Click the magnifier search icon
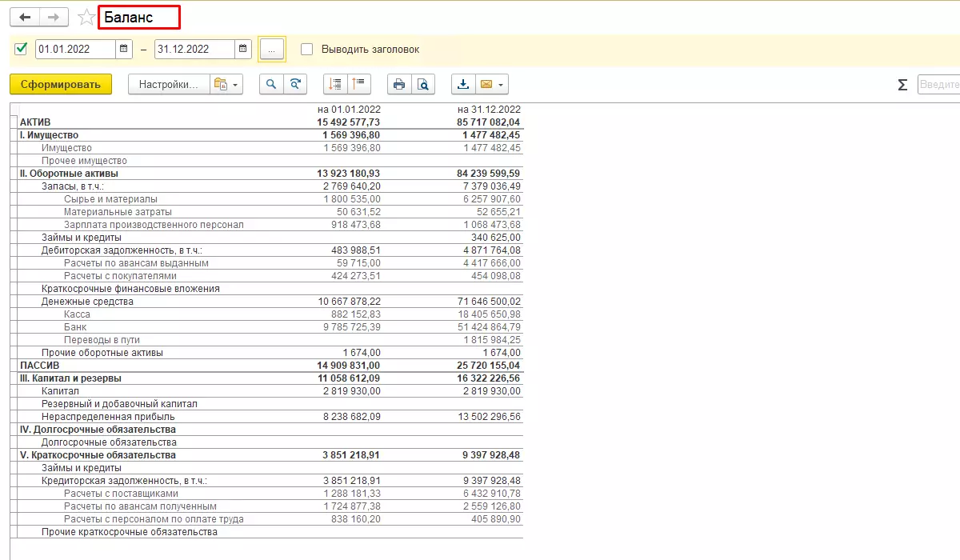Image resolution: width=960 pixels, height=560 pixels. coord(272,84)
